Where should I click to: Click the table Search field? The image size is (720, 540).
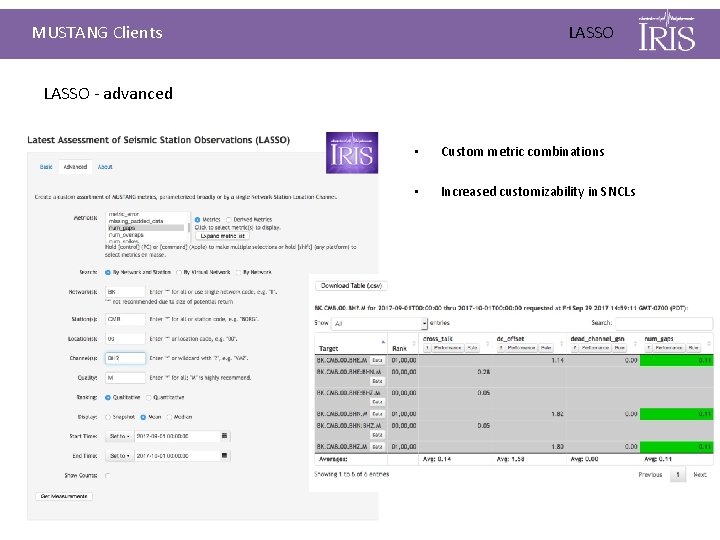click(x=664, y=323)
